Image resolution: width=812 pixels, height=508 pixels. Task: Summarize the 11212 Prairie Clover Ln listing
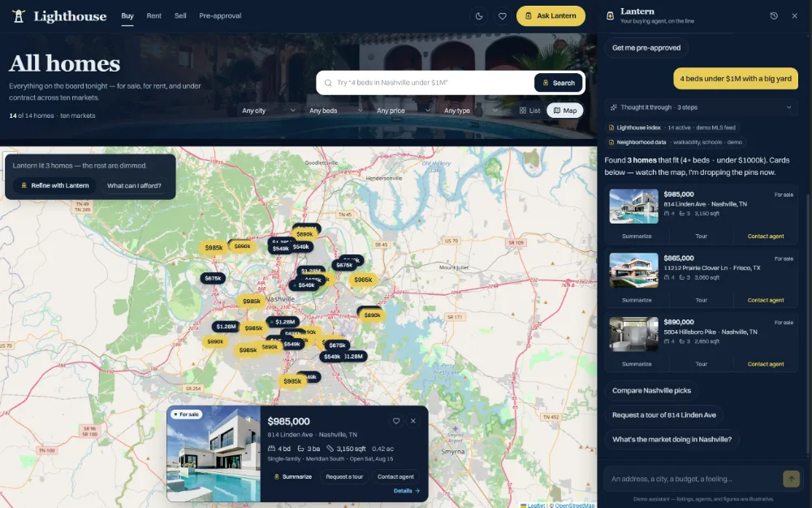[x=637, y=300]
